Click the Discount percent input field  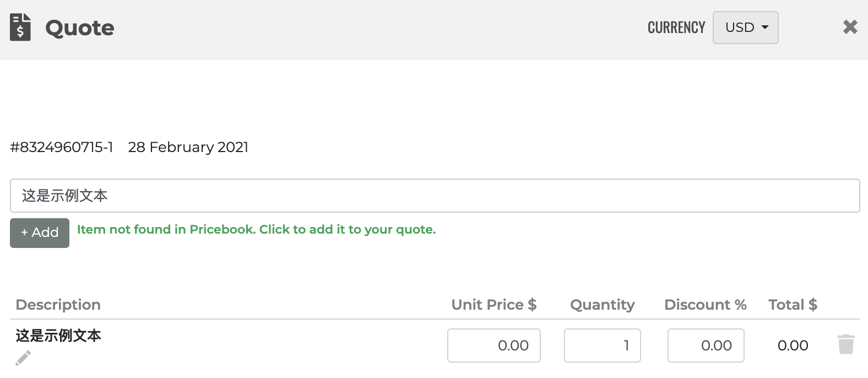click(706, 345)
